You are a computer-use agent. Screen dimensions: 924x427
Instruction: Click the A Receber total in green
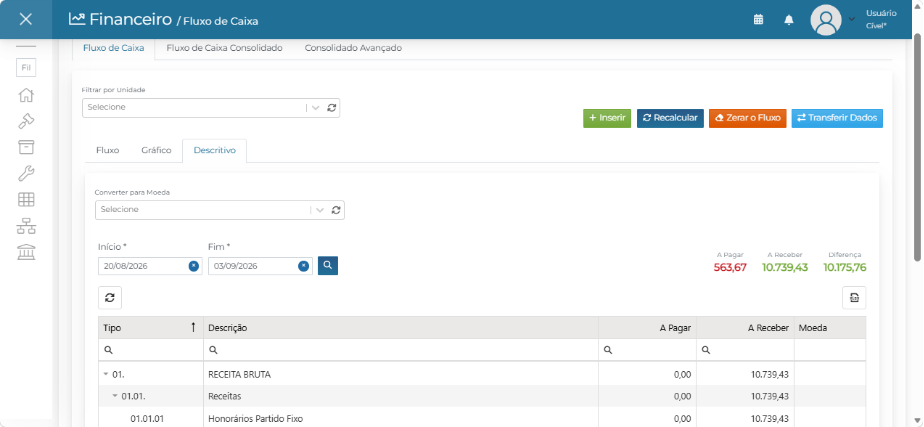[785, 267]
